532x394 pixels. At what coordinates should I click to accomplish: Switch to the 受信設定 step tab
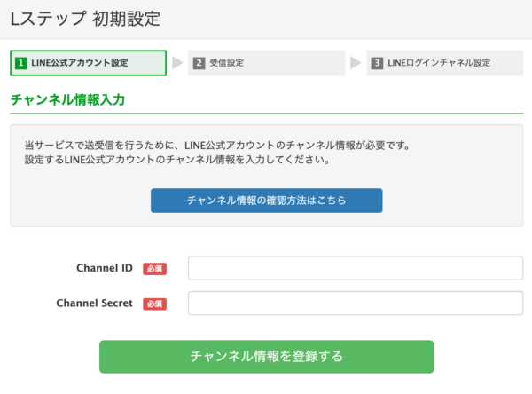[266, 64]
